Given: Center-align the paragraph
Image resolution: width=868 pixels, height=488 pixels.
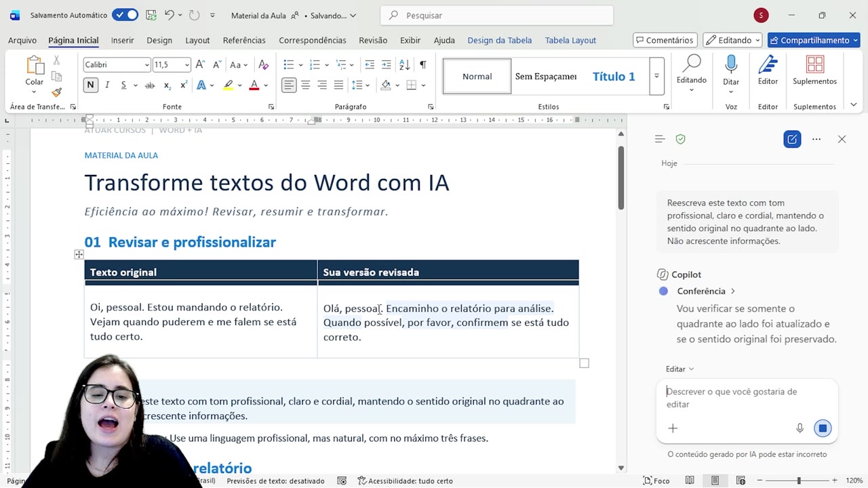Looking at the screenshot, I should coord(306,85).
